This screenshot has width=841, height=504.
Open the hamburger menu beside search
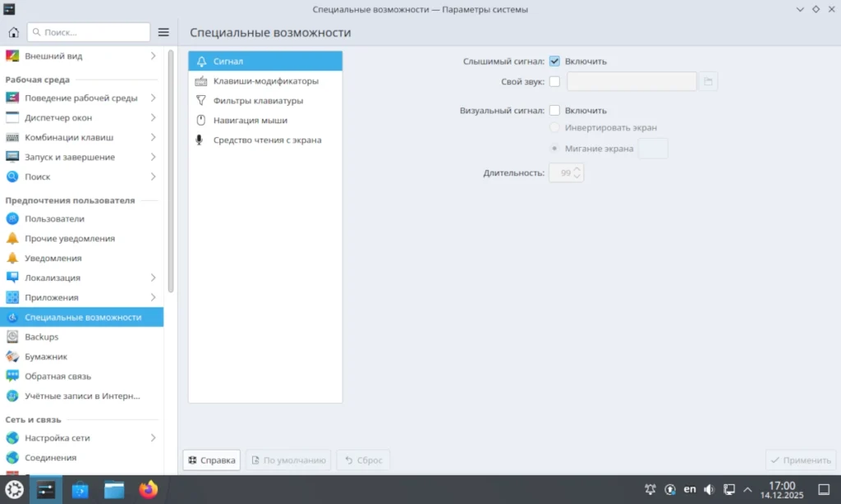click(163, 32)
